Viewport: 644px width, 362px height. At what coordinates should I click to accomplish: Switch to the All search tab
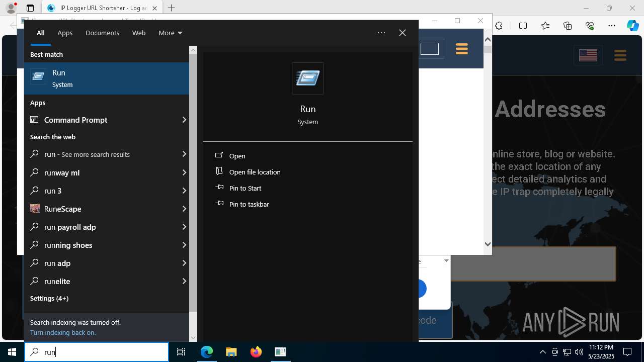40,33
